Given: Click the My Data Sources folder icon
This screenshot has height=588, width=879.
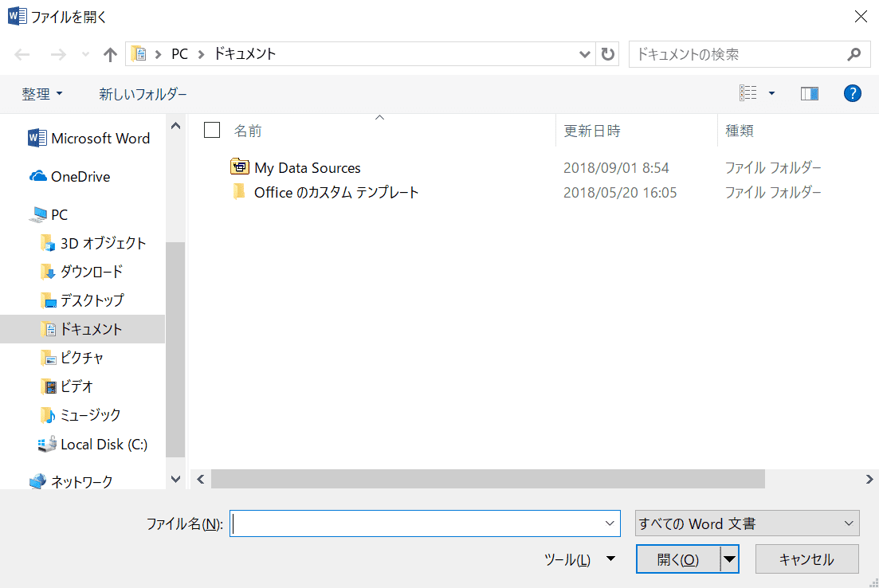Looking at the screenshot, I should tap(239, 167).
